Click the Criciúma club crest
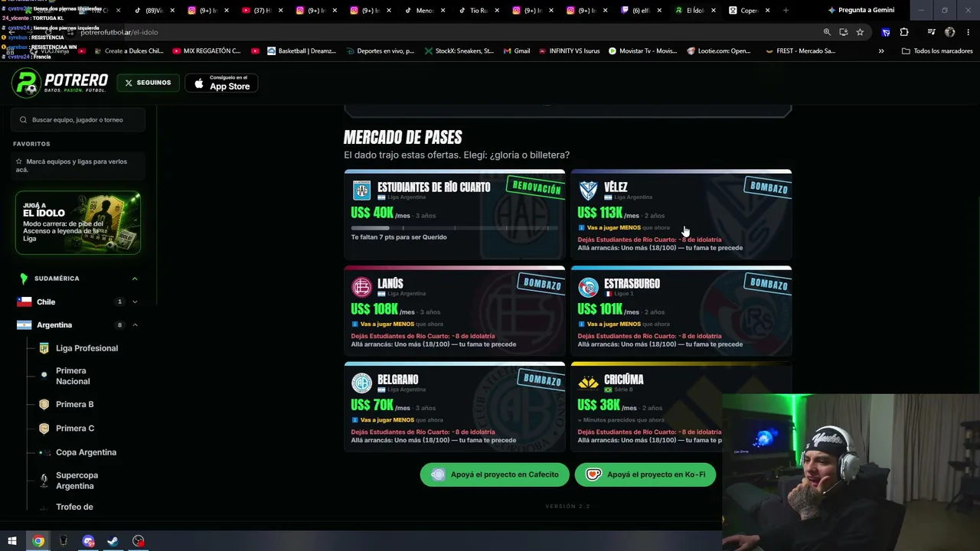 (x=588, y=383)
